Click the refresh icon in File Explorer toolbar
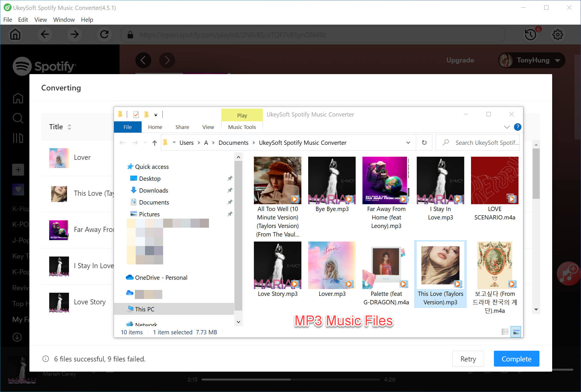This screenshot has width=581, height=392. coord(424,143)
